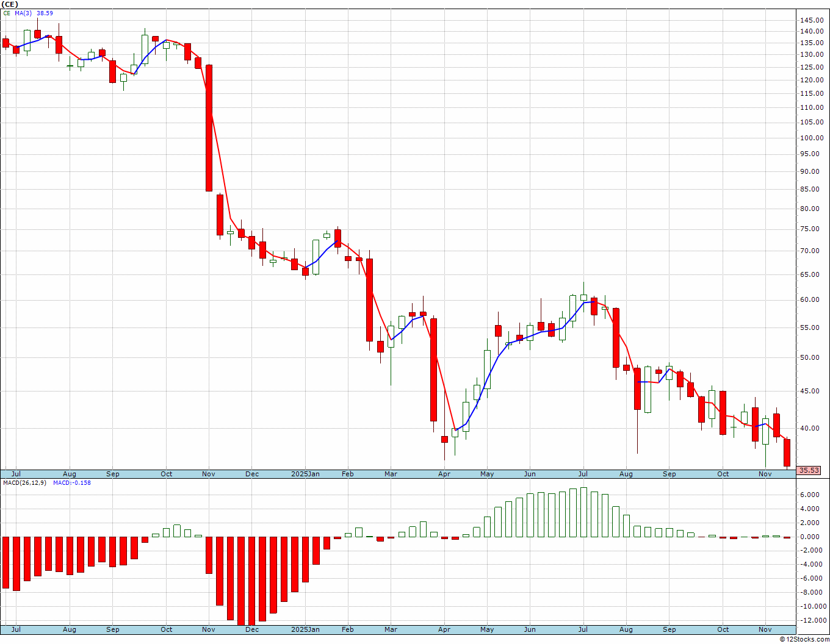Click Feb on the MACD panel time axis
The height and width of the screenshot is (644, 830).
point(347,629)
